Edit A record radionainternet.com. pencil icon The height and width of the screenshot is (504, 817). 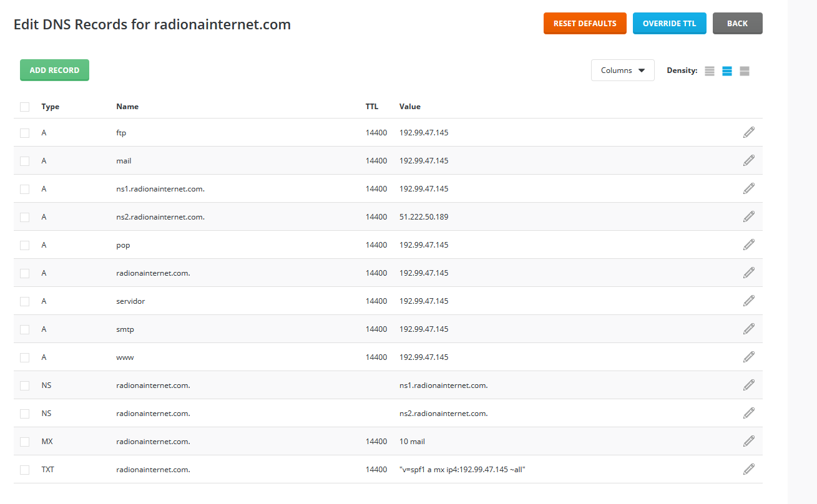pyautogui.click(x=749, y=273)
